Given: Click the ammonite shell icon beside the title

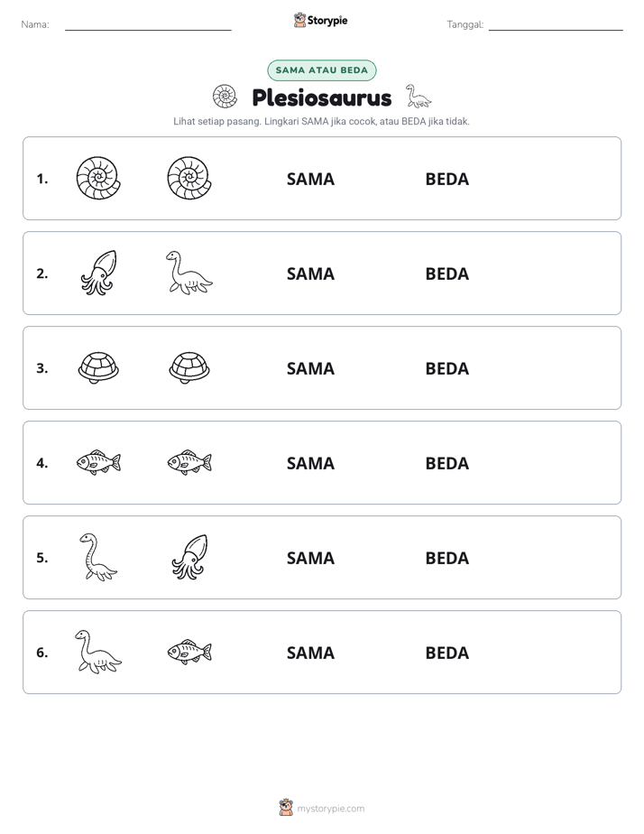Looking at the screenshot, I should point(225,97).
